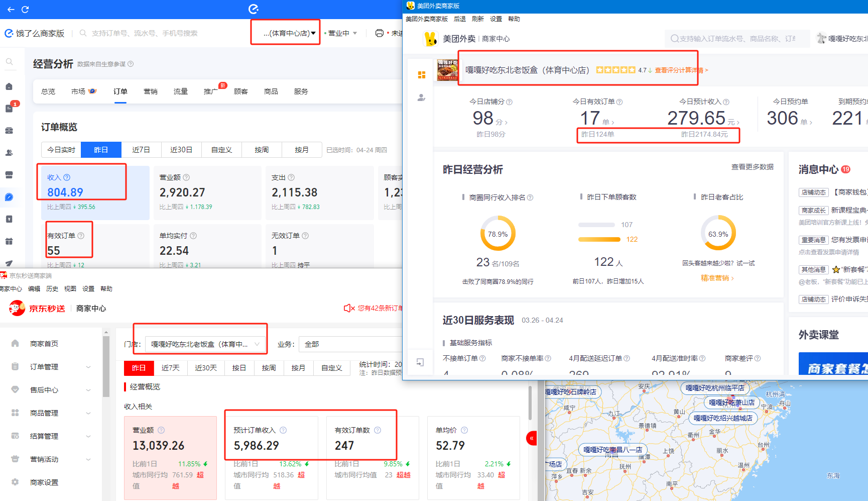The width and height of the screenshot is (868, 501).
Task: Click JD 秒送 muted speaker icon
Action: tap(349, 308)
